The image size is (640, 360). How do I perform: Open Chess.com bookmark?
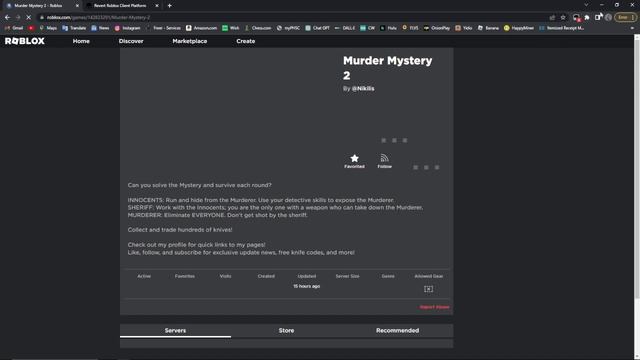[x=258, y=28]
